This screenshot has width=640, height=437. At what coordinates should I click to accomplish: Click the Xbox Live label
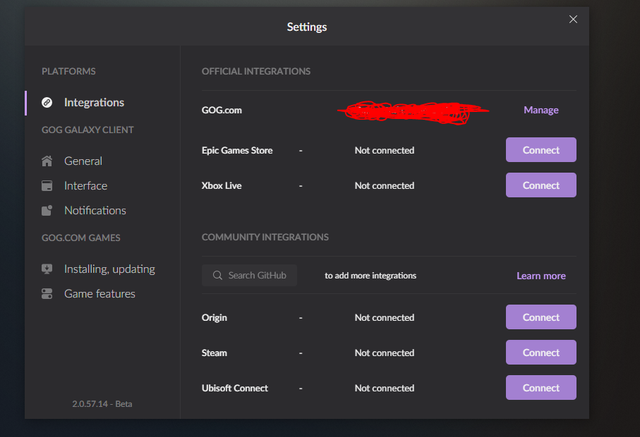[222, 186]
